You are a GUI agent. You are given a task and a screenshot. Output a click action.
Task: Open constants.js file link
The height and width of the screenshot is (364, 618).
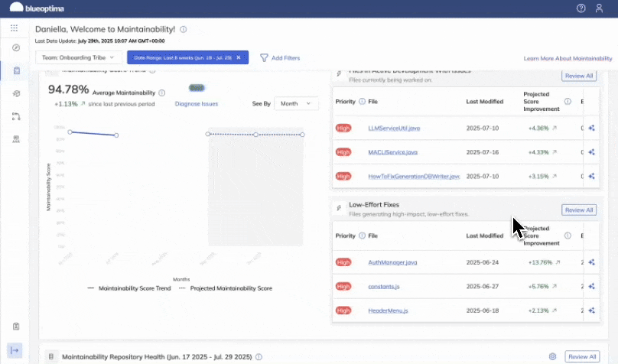[x=383, y=287]
